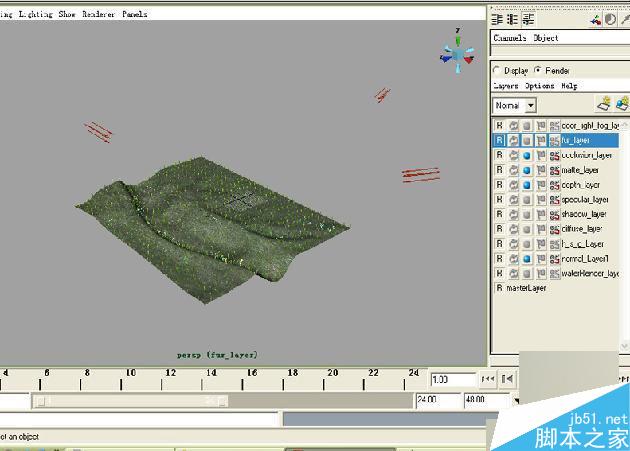Show the Channel Box layout icon
This screenshot has width=630, height=451.
point(497,19)
